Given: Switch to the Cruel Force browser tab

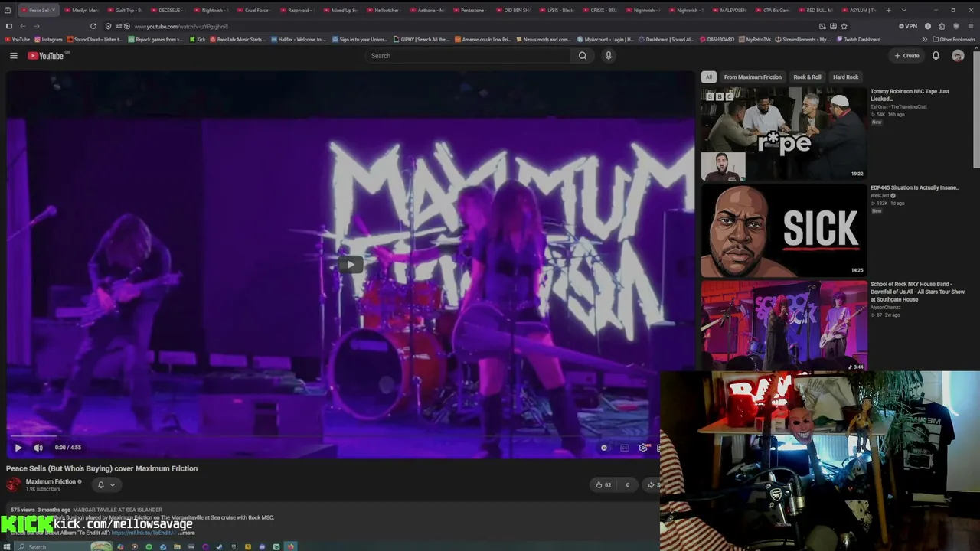Looking at the screenshot, I should coord(256,10).
